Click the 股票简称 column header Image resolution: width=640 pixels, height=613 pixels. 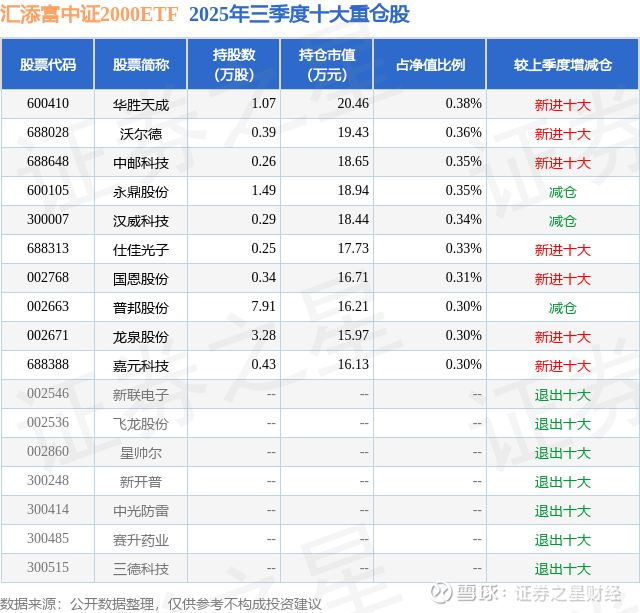pyautogui.click(x=141, y=64)
